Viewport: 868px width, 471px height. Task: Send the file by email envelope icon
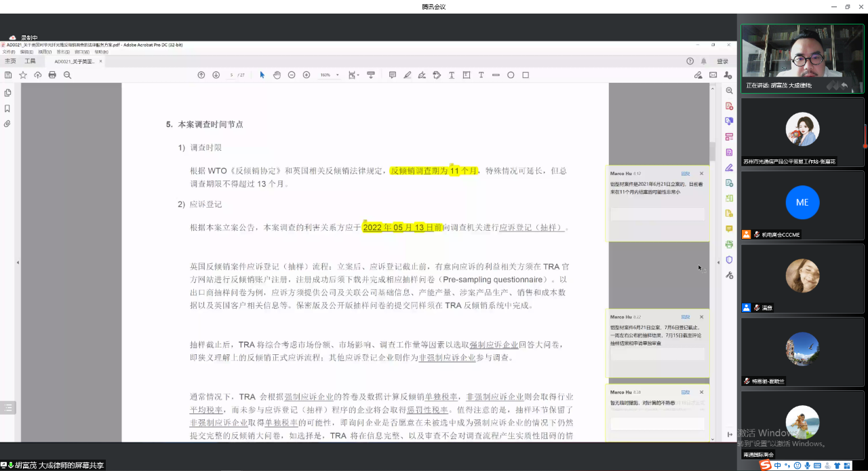pyautogui.click(x=713, y=75)
